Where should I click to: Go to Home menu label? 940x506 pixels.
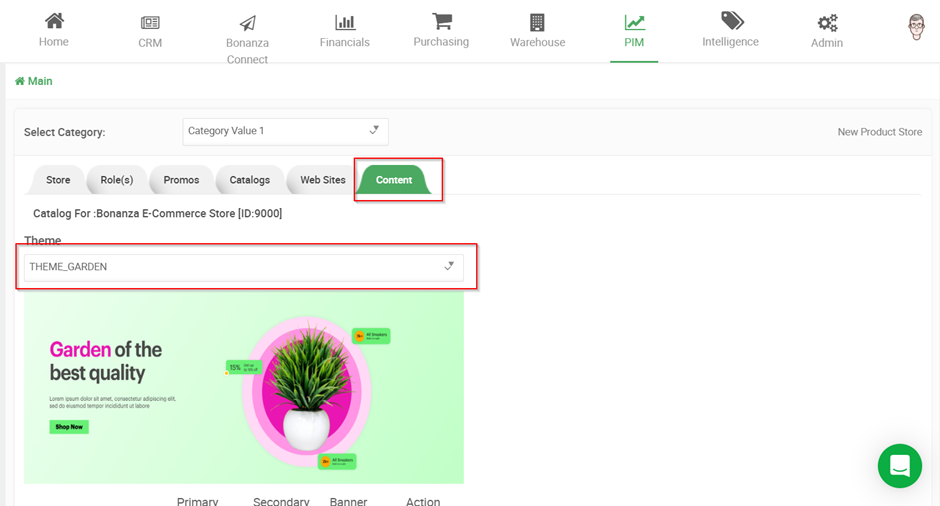pos(54,42)
